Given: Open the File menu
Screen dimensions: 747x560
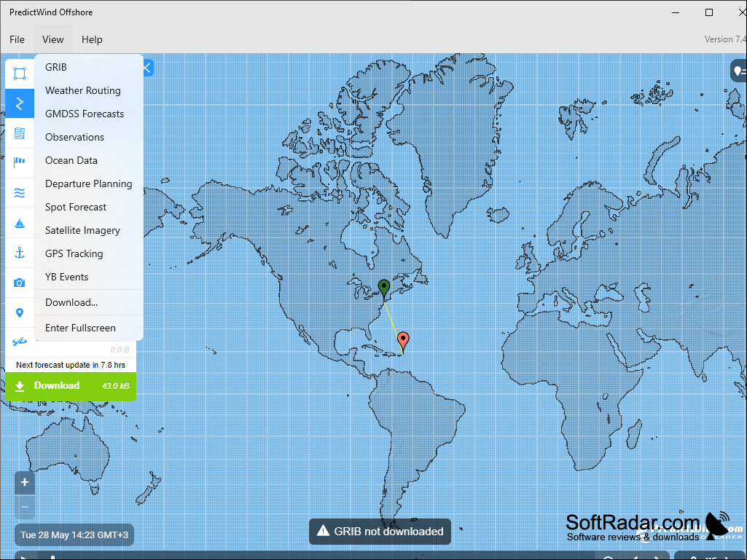Looking at the screenshot, I should 17,39.
